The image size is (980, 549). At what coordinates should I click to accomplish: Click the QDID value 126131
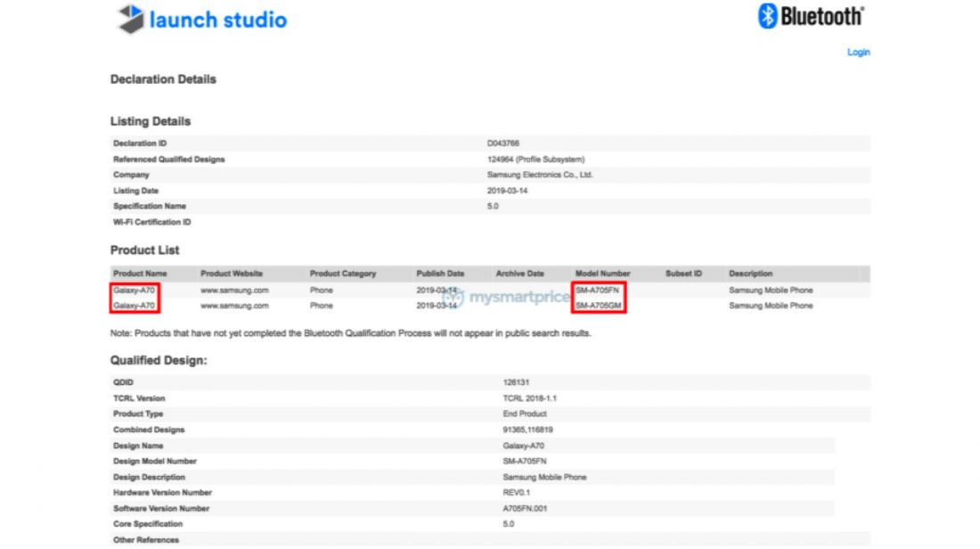coord(515,382)
